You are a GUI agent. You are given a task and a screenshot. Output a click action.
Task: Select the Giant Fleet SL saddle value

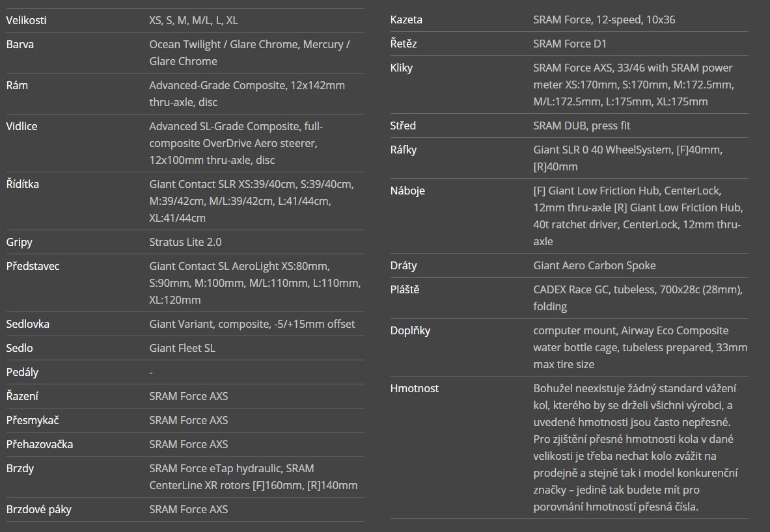(182, 348)
